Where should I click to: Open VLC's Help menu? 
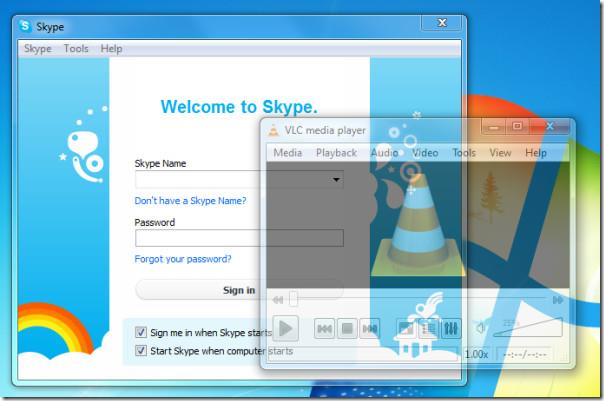pos(536,153)
